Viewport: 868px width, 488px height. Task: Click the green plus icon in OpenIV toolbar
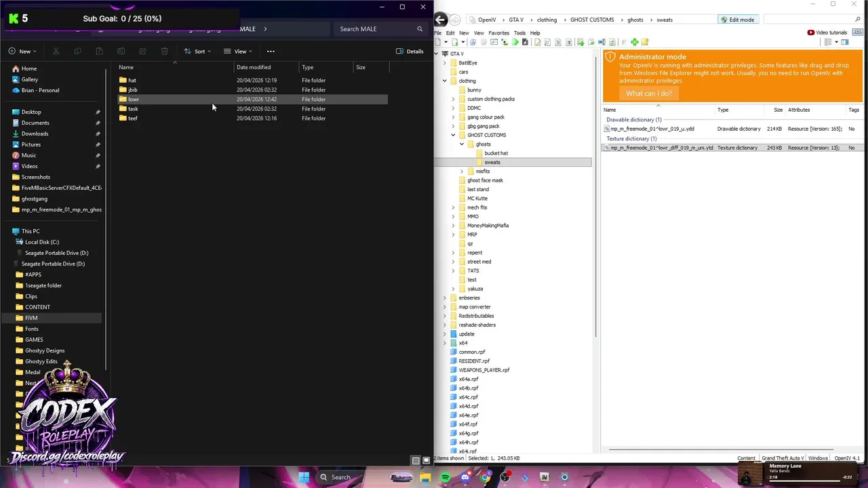click(x=634, y=42)
